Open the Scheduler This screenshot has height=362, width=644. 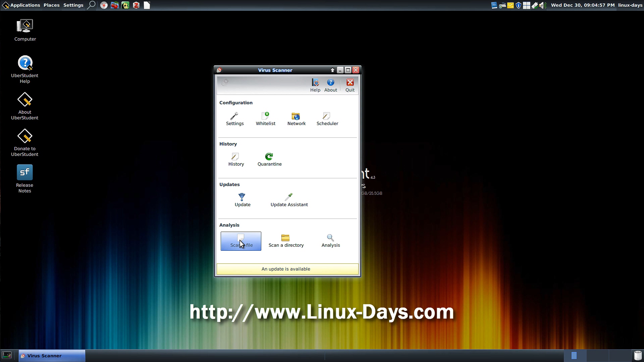(x=327, y=119)
